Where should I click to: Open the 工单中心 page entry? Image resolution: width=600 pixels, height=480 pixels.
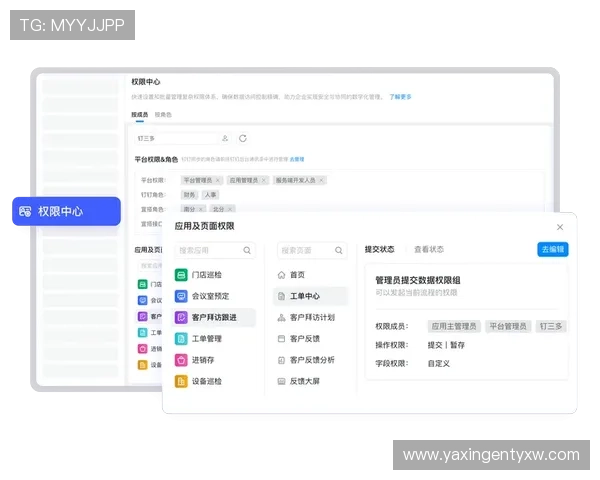tap(311, 296)
